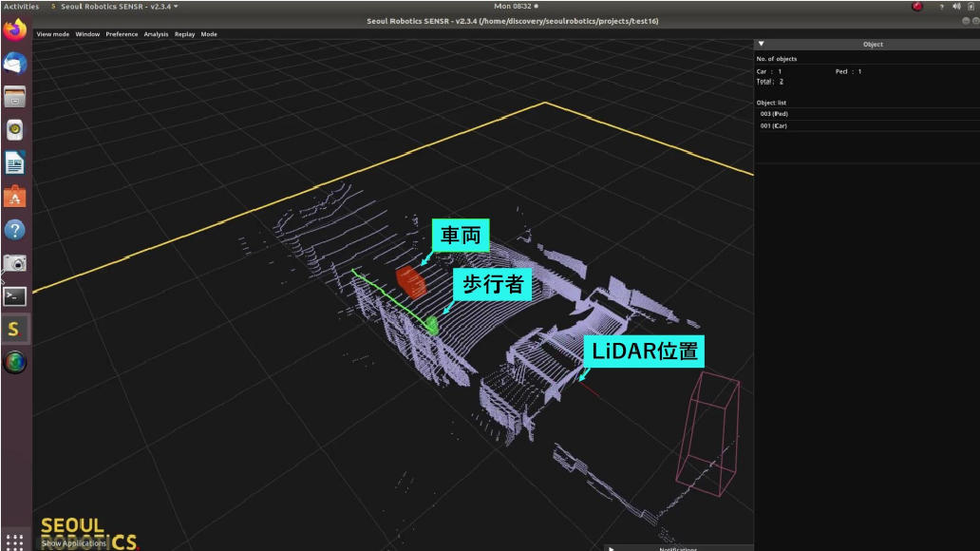Launch Thunderbird mail from the dock
980x551 pixels.
coord(14,64)
